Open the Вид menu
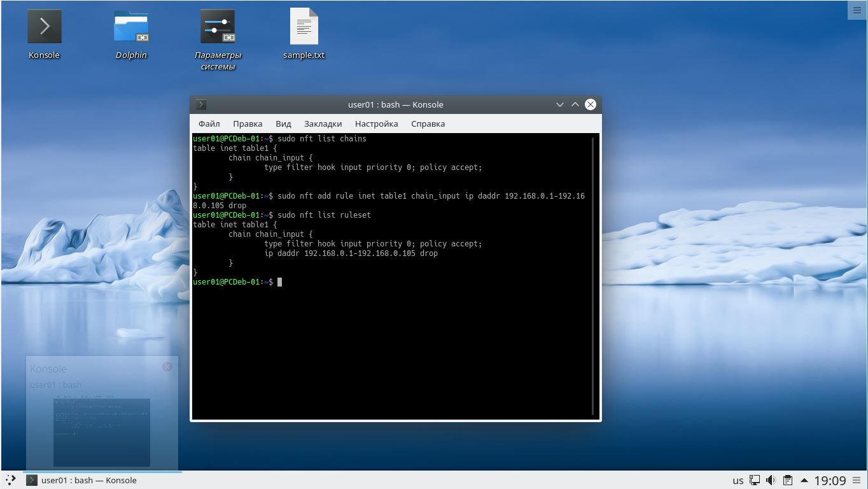The height and width of the screenshot is (489, 868). 283,124
